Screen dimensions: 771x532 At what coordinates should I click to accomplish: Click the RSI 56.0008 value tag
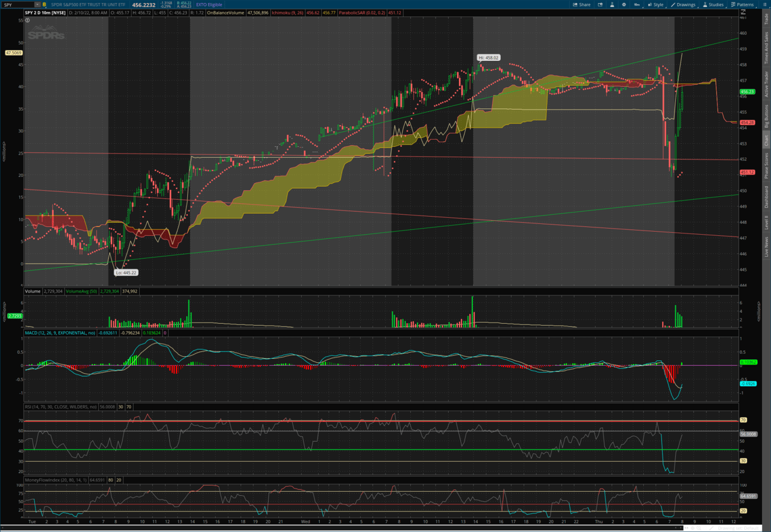point(748,434)
